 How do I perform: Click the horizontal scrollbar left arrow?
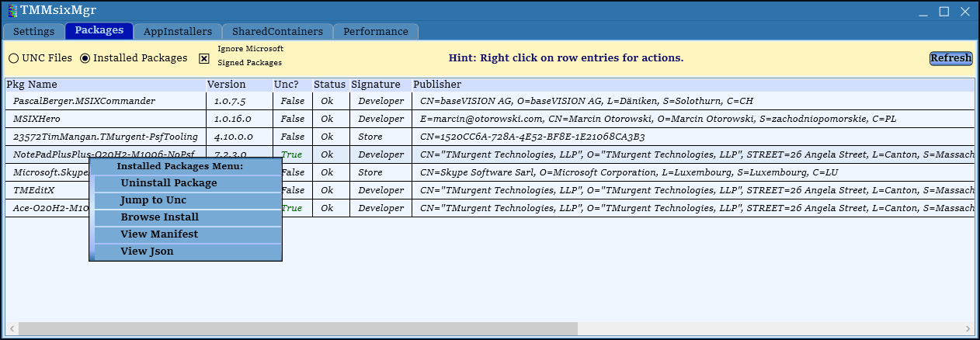click(12, 328)
